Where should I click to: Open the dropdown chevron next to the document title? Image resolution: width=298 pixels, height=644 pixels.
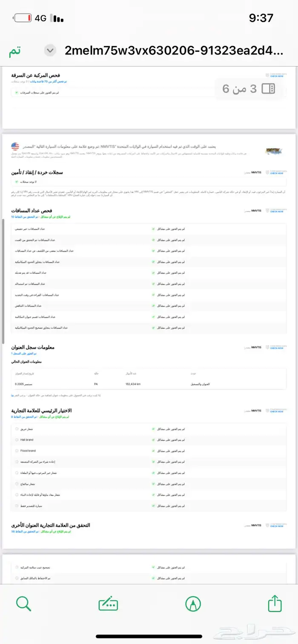point(50,50)
